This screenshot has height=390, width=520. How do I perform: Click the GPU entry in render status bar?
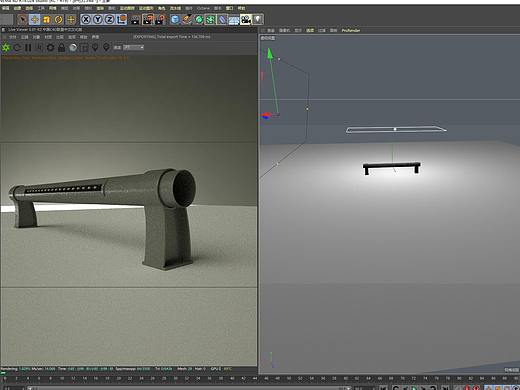pos(221,369)
